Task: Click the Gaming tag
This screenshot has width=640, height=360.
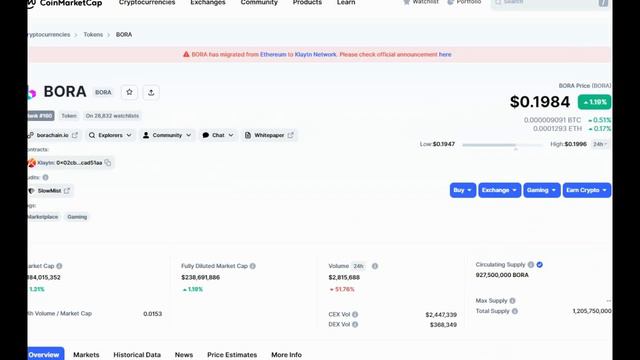Action: point(77,217)
